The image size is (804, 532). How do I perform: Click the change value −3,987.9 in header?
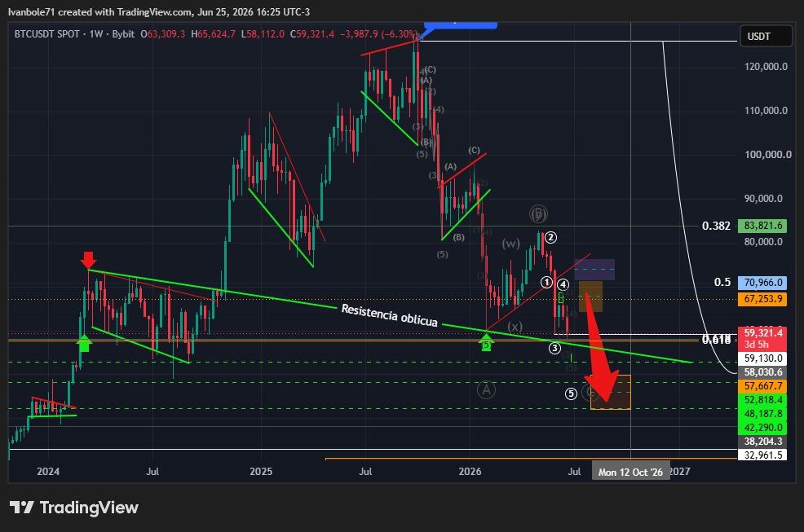359,34
